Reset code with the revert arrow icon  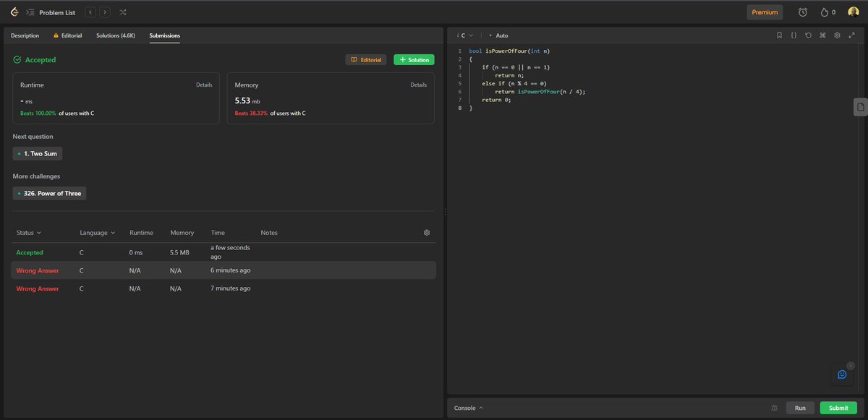coord(808,35)
